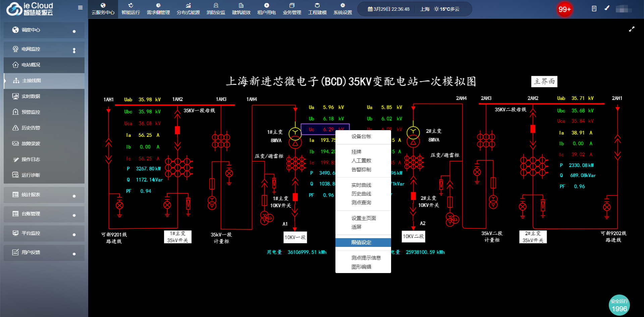
Task: Expand 平台监控 sidebar section
Action: (x=44, y=233)
